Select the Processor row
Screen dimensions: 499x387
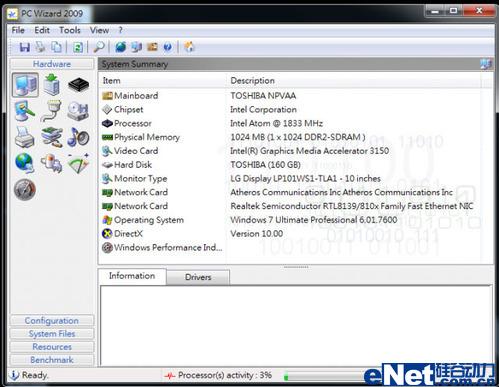point(290,123)
